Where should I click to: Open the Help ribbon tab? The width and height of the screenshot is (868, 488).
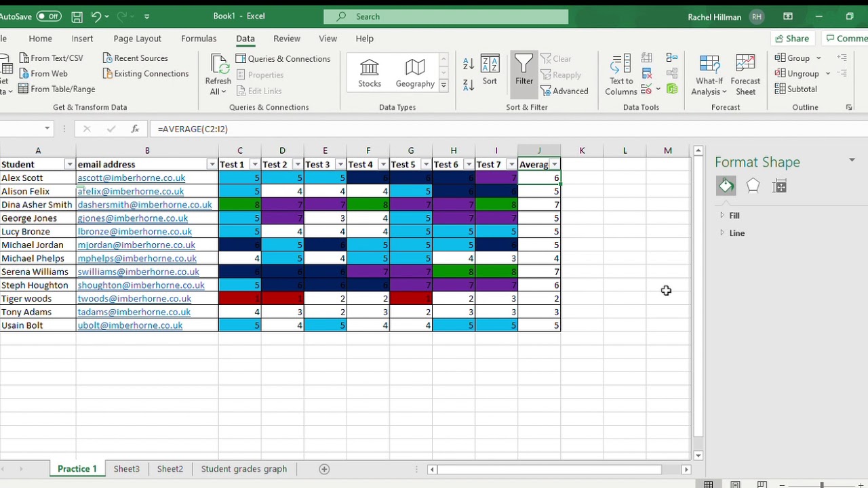[x=364, y=39]
